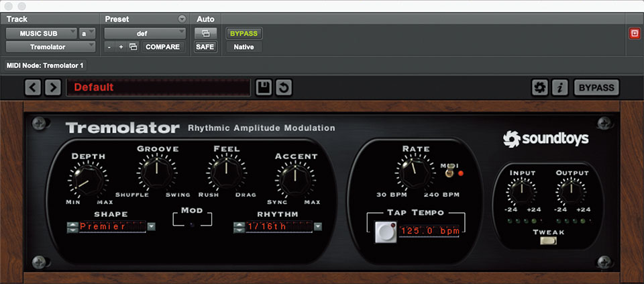
Task: Open the insert position 'a' selector
Action: [87, 34]
